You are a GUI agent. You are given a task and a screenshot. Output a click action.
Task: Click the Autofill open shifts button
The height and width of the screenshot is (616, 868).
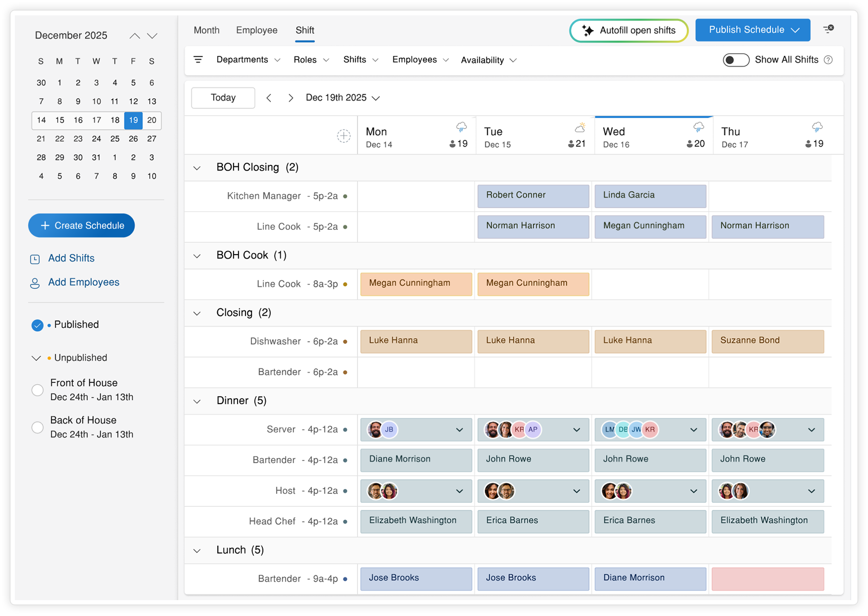tap(628, 31)
